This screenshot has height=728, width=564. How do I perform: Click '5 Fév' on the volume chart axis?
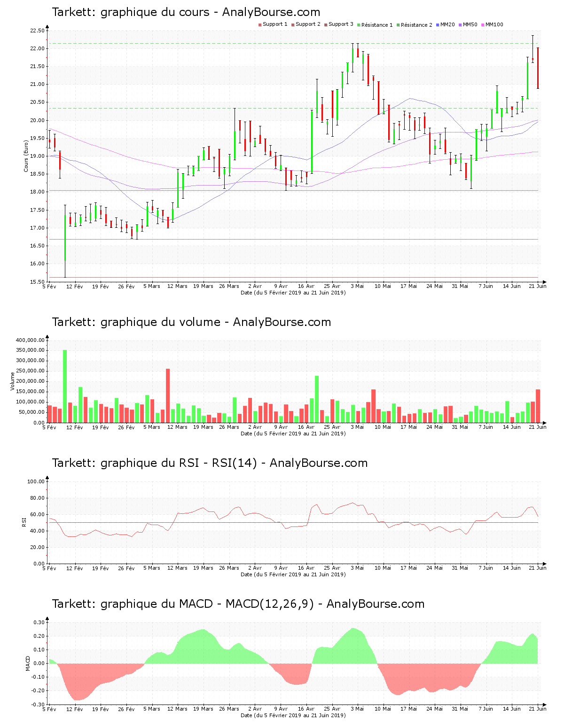(x=49, y=427)
